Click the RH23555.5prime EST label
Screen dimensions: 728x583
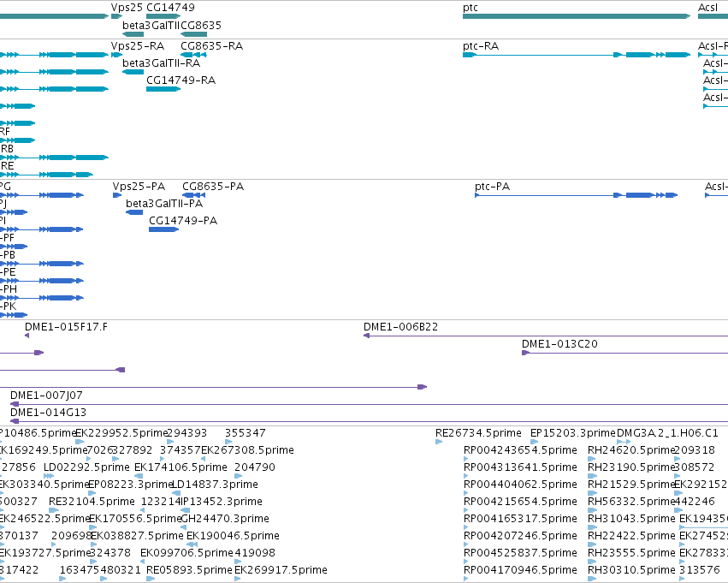631,553
